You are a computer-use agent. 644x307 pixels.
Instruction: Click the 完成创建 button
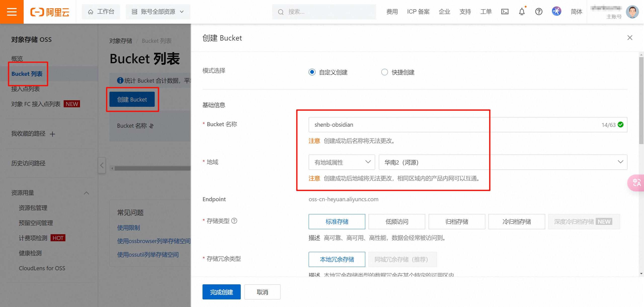click(221, 292)
